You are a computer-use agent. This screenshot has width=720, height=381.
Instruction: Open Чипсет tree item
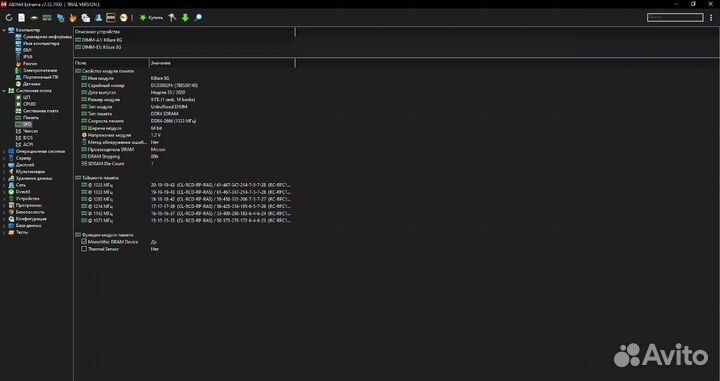click(x=30, y=131)
